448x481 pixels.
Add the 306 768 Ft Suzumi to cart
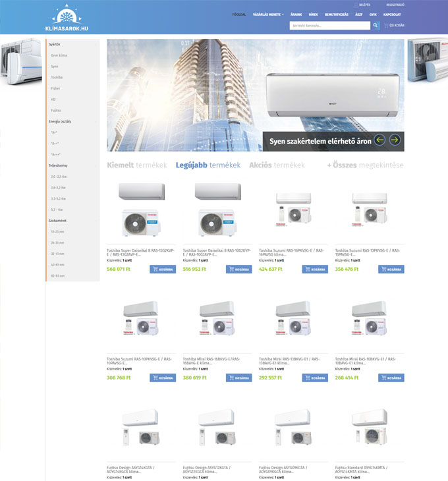point(163,378)
